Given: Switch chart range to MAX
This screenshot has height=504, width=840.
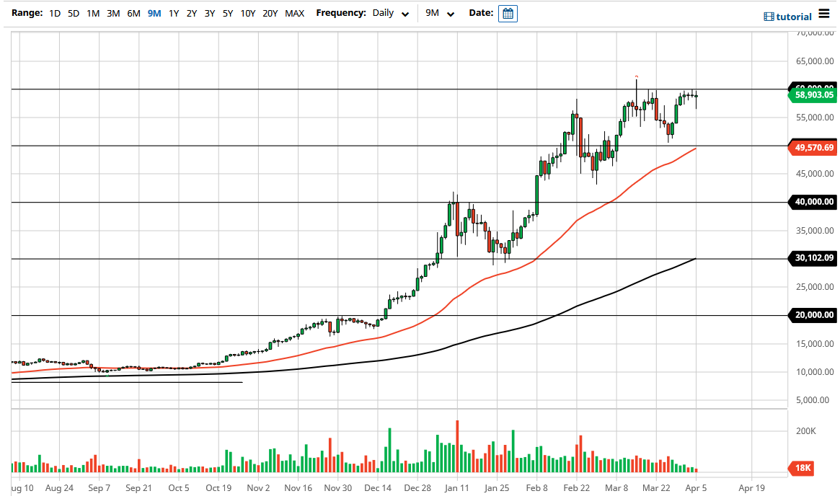Looking at the screenshot, I should (x=294, y=13).
